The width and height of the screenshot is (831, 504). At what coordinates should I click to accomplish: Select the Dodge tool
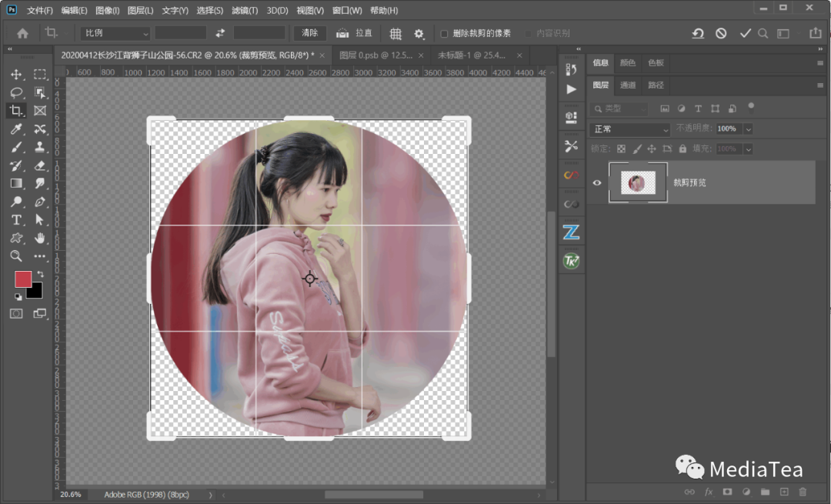[16, 202]
